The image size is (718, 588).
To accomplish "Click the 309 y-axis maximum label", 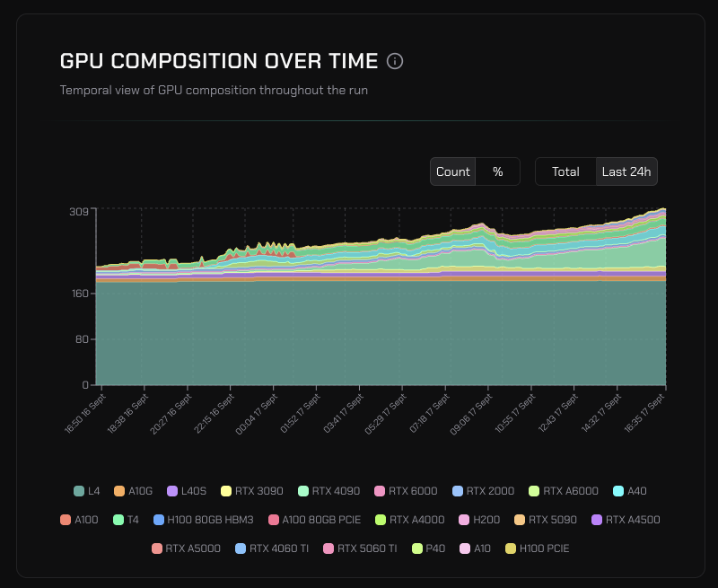I will coord(78,212).
